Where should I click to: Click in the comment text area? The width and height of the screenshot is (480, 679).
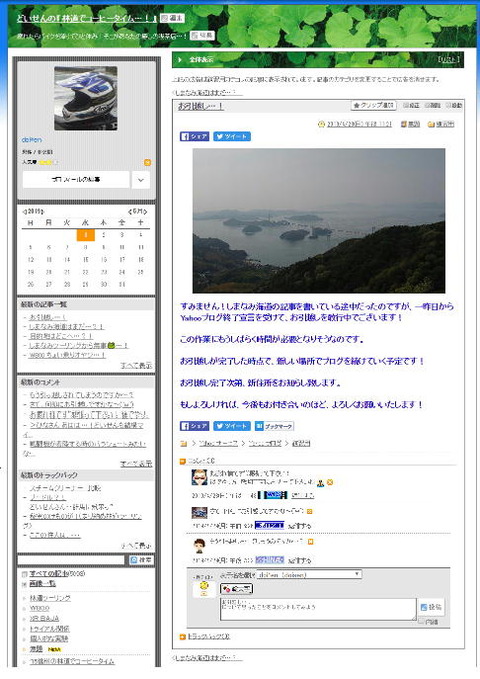(x=318, y=609)
